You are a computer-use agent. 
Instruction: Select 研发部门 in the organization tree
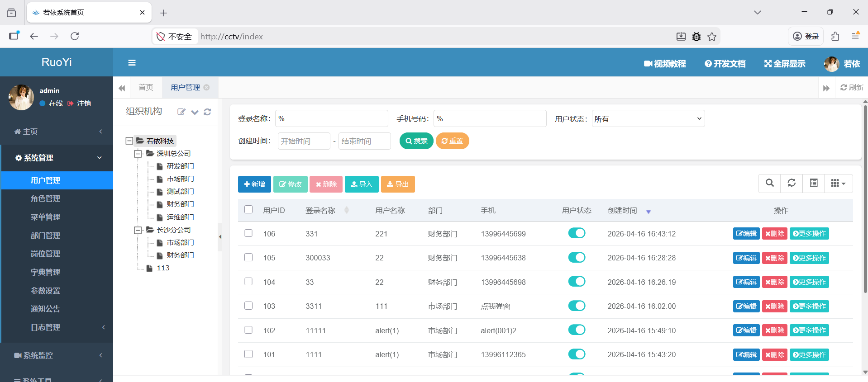pyautogui.click(x=180, y=166)
